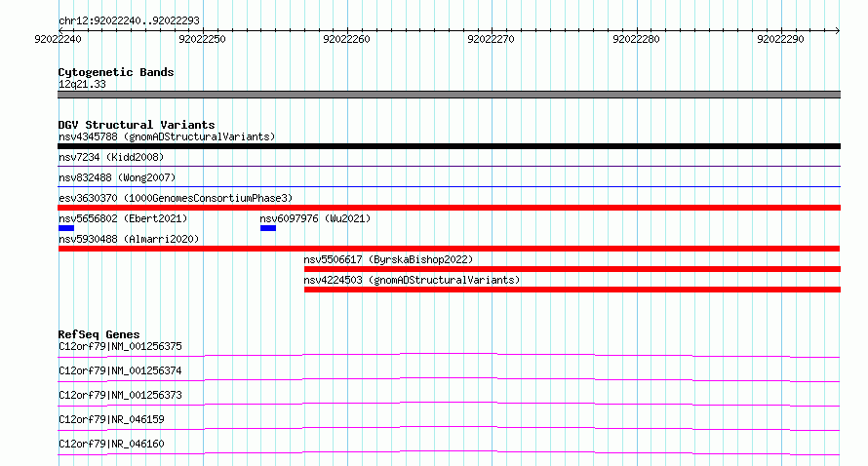The image size is (868, 466).
Task: Click ruler position label 92022290
Action: (780, 39)
